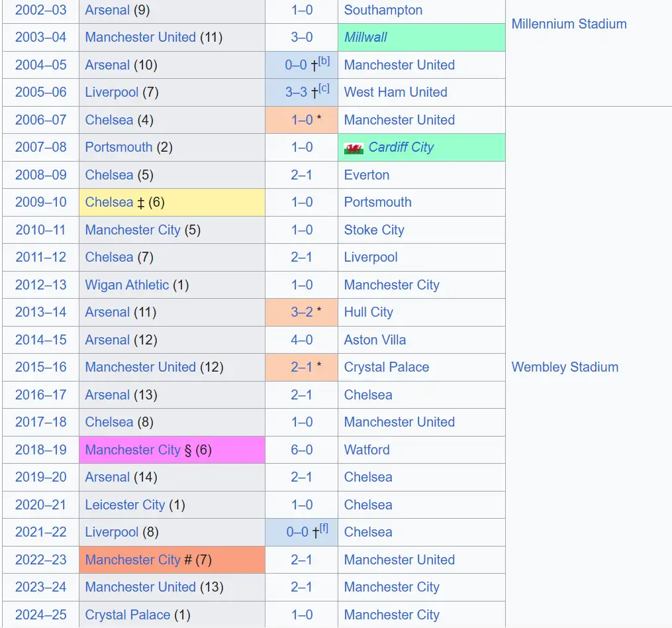Screen dimensions: 672x628
Task: Open the 2021–22 season link
Action: point(40,532)
